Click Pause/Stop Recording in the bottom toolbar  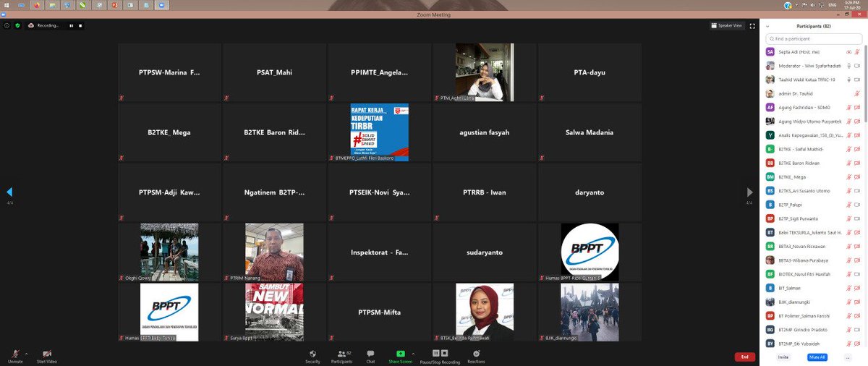(x=441, y=356)
